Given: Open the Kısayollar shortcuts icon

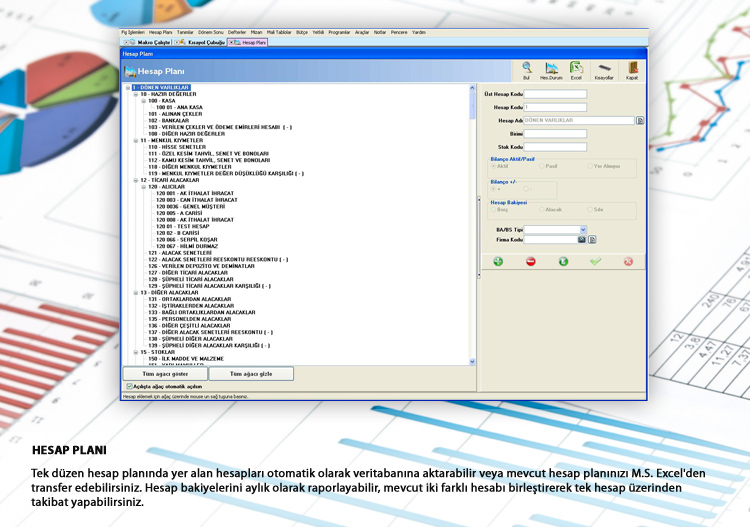Looking at the screenshot, I should [x=604, y=68].
